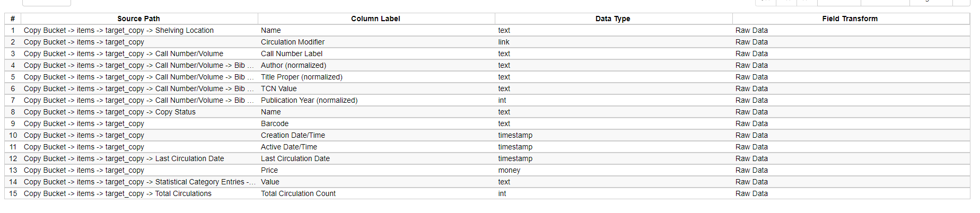Screen dimensions: 980x213
Task: Select the Active Date/Time row
Action: point(289,147)
